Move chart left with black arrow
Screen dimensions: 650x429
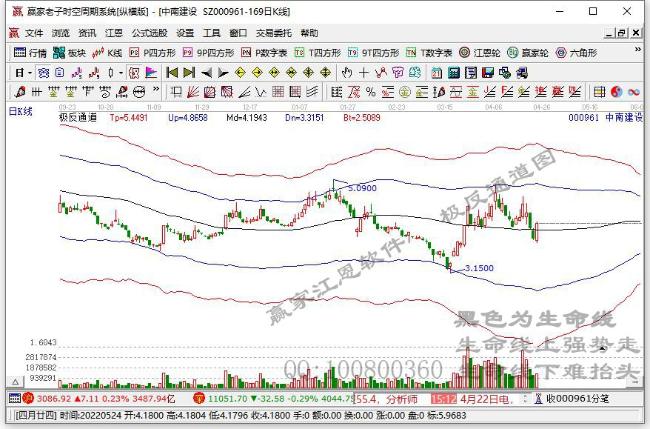(206, 73)
